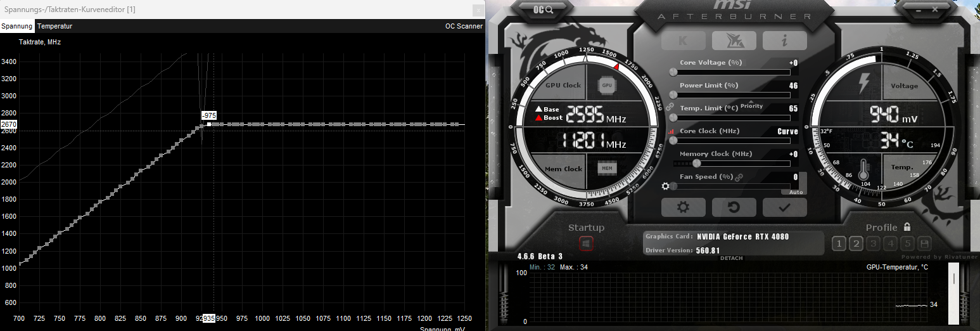Click the DETACH button
Image resolution: width=980 pixels, height=331 pixels.
pyautogui.click(x=732, y=258)
